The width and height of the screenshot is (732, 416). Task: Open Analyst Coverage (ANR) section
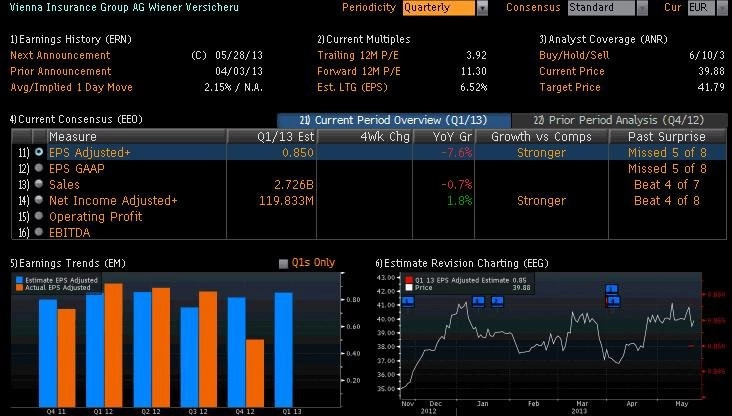click(x=603, y=39)
